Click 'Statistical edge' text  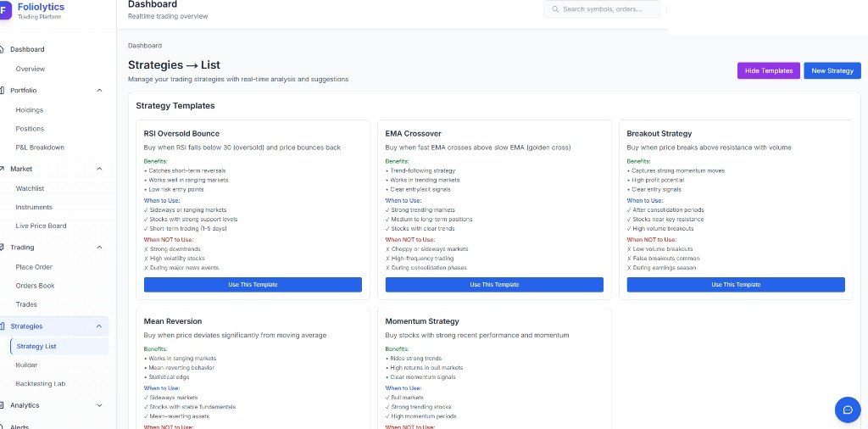[x=169, y=377]
